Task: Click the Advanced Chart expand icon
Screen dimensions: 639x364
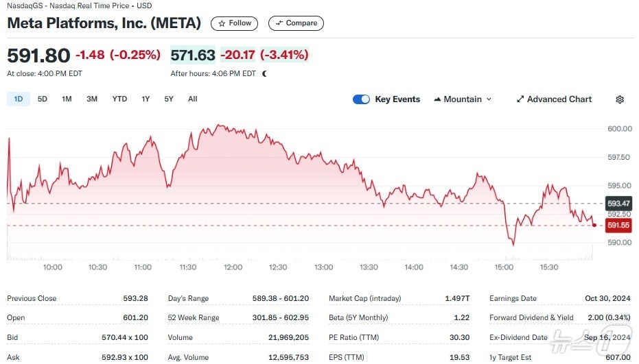Action: click(520, 99)
